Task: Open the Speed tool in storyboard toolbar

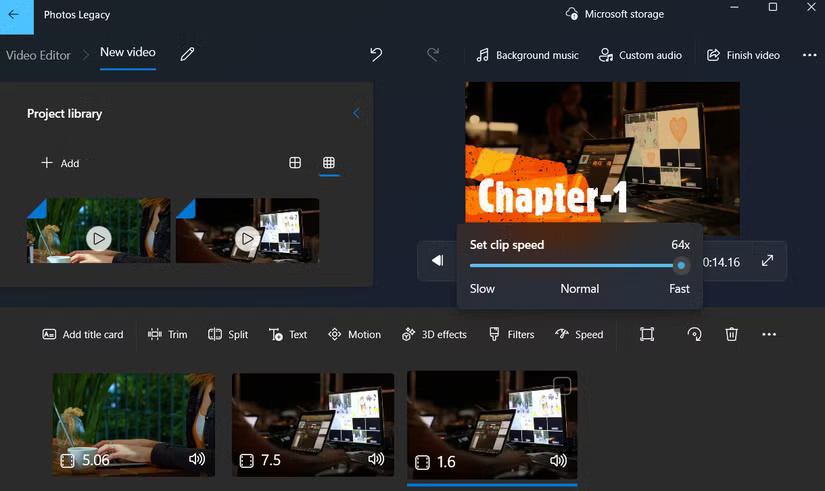Action: [579, 334]
